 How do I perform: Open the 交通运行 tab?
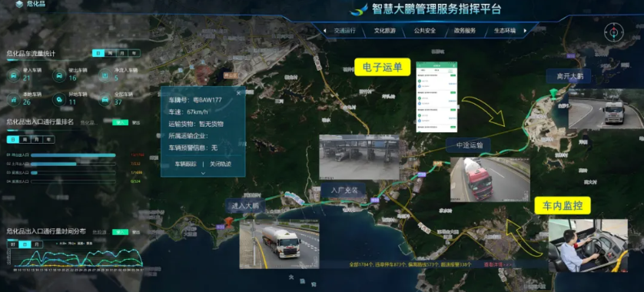click(344, 31)
